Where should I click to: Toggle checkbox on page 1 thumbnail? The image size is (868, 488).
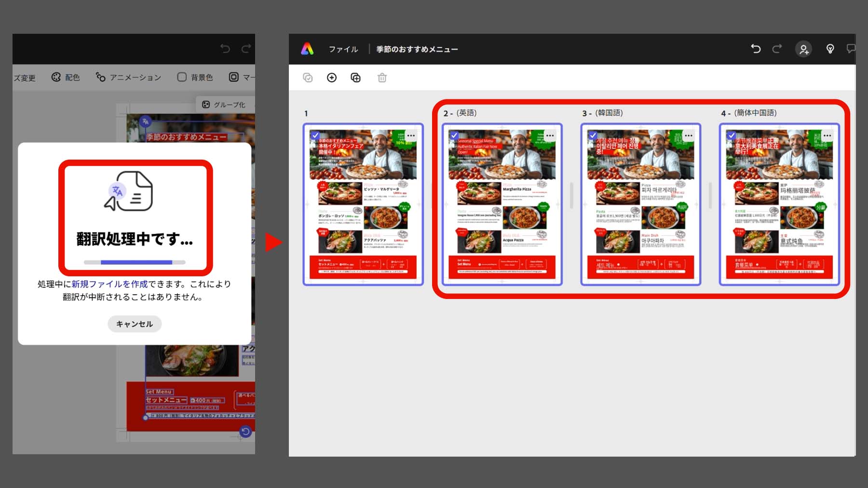[315, 136]
